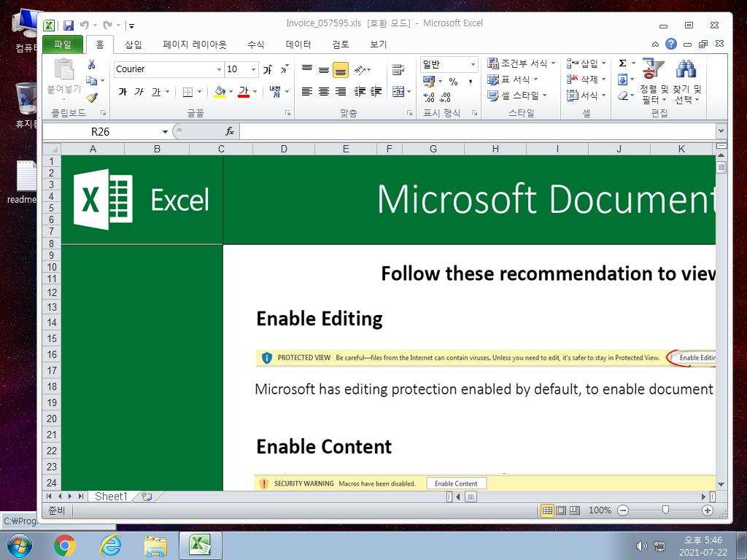Toggle Bold formatting

click(123, 91)
